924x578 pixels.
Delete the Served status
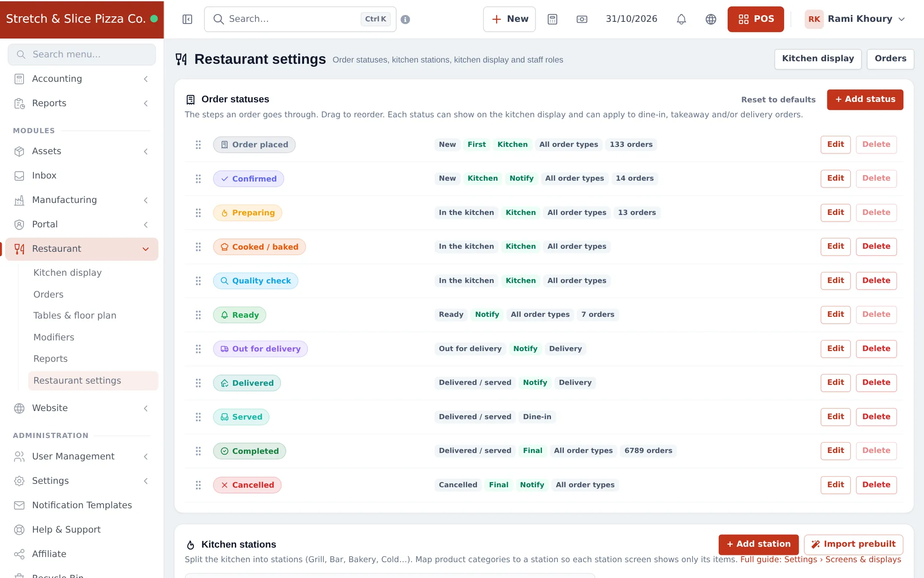pyautogui.click(x=876, y=417)
